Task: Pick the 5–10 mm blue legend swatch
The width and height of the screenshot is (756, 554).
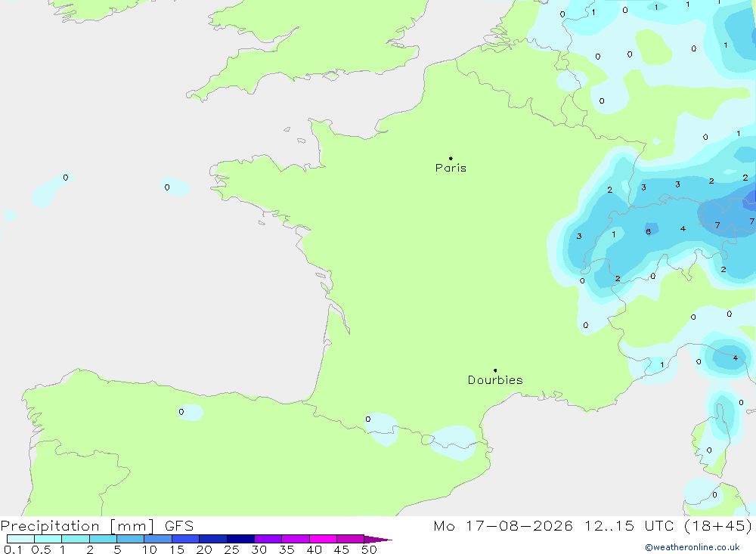Action: (130, 539)
